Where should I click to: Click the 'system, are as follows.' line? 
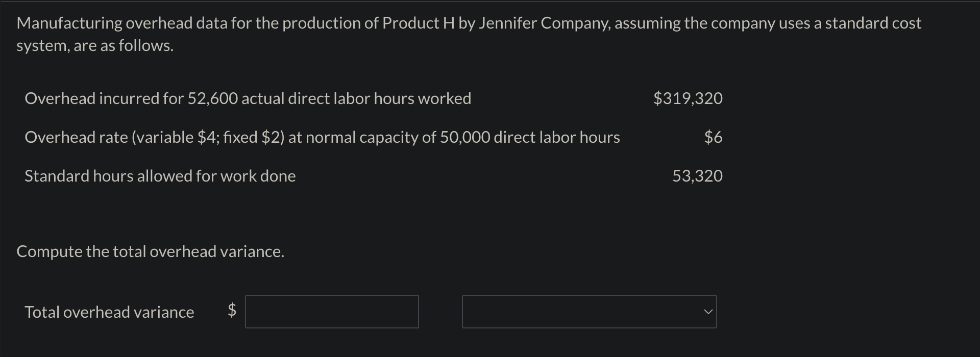click(x=95, y=46)
